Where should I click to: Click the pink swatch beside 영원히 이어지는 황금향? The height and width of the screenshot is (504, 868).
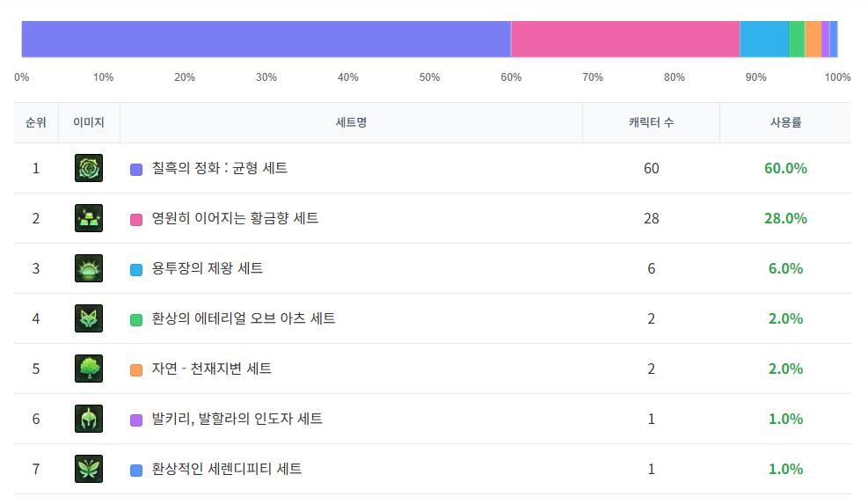(136, 219)
